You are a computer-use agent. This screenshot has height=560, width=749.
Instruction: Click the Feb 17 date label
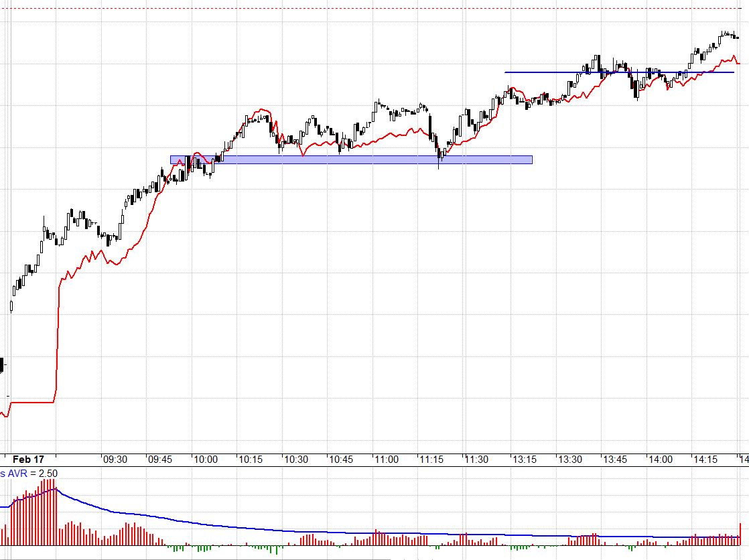(x=28, y=460)
